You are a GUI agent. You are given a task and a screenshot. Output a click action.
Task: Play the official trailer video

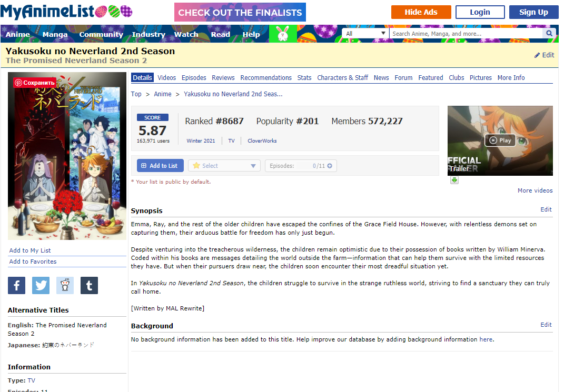pos(500,140)
